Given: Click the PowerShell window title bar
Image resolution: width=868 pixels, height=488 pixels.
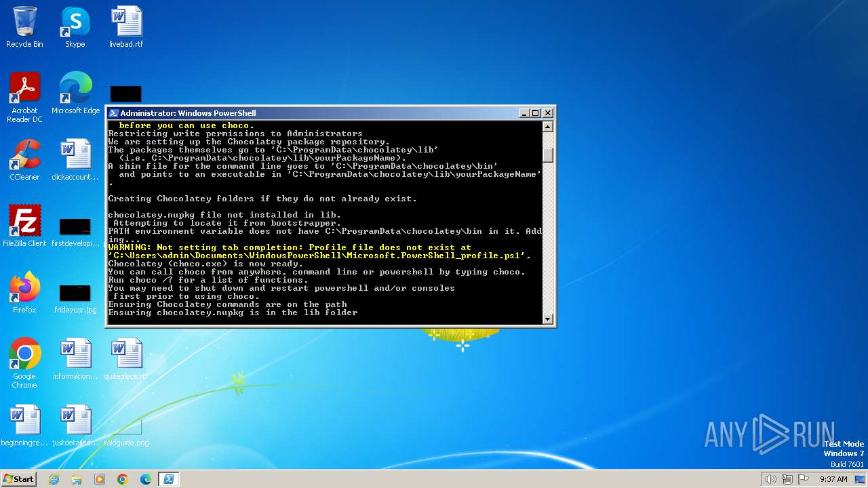Looking at the screenshot, I should click(312, 113).
